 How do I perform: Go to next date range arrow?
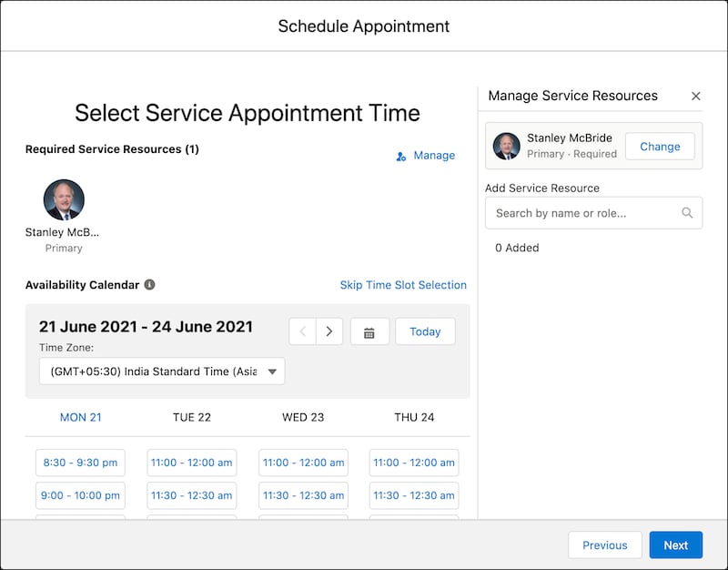[329, 331]
